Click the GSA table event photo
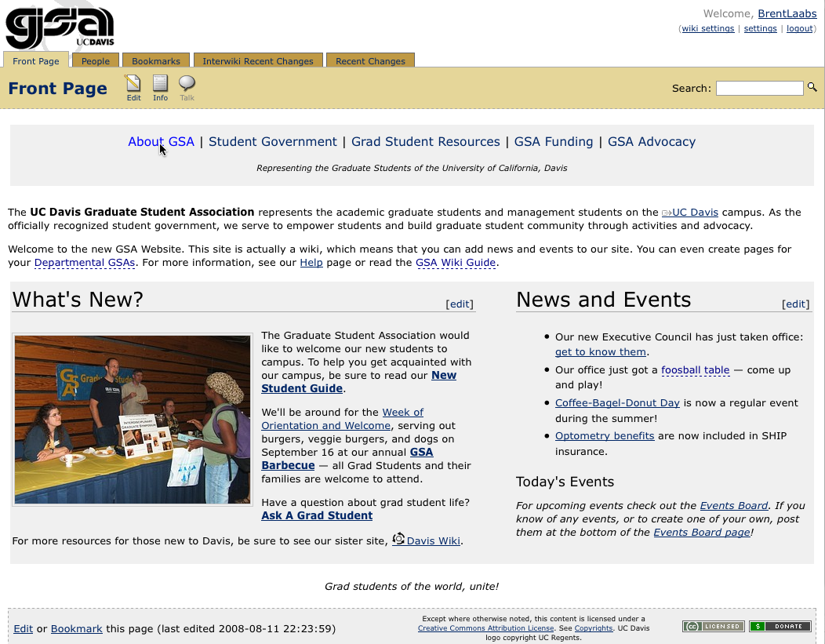825x644 pixels. pos(133,420)
